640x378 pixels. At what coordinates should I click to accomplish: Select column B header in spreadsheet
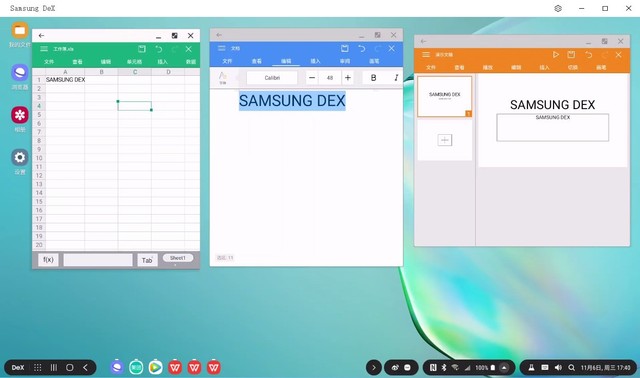point(101,72)
